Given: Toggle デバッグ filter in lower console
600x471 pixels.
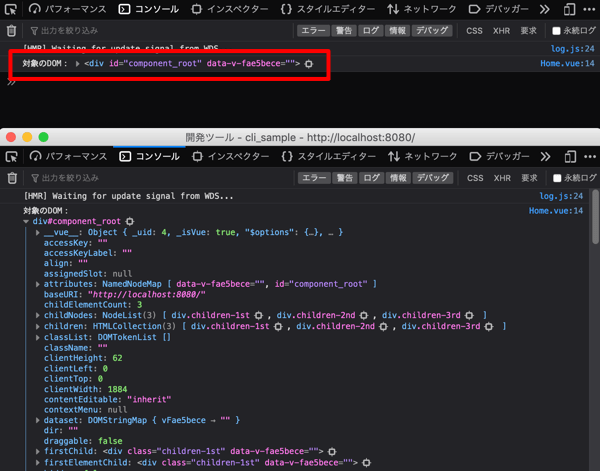Looking at the screenshot, I should click(x=433, y=178).
